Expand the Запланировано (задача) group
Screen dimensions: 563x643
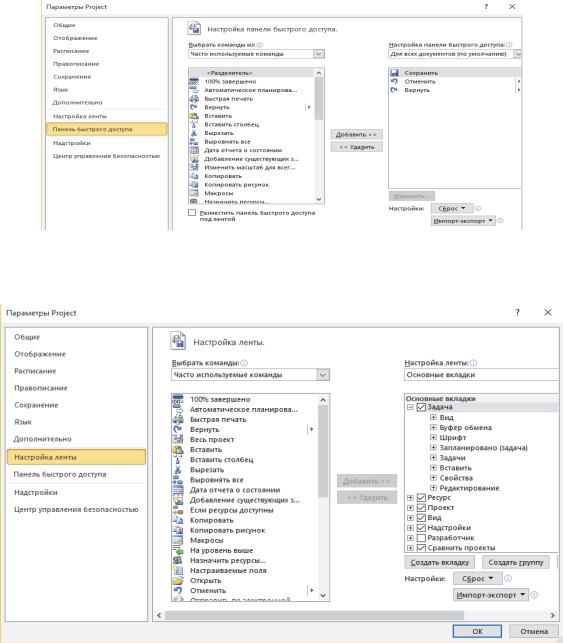pyautogui.click(x=433, y=447)
